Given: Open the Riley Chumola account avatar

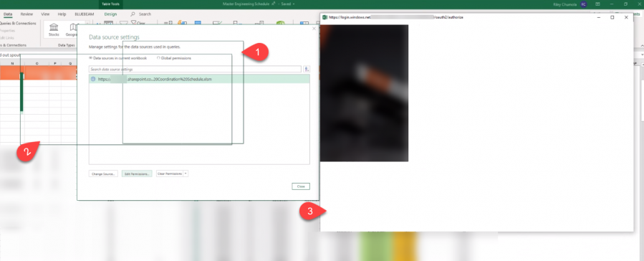Looking at the screenshot, I should pos(583,4).
